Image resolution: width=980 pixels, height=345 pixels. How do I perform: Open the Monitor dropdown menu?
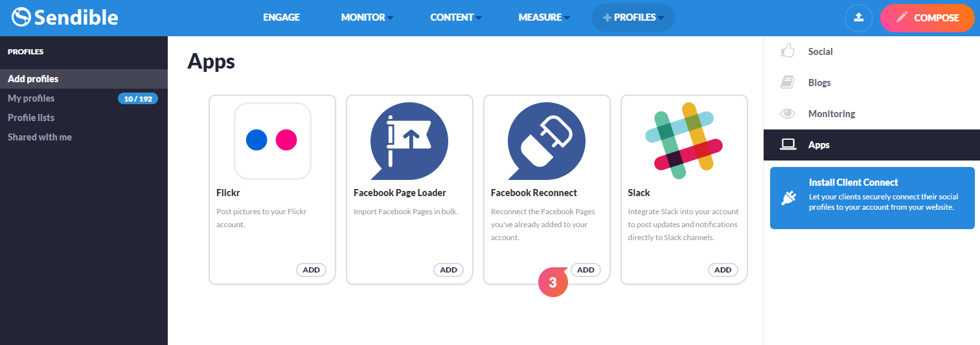(367, 17)
